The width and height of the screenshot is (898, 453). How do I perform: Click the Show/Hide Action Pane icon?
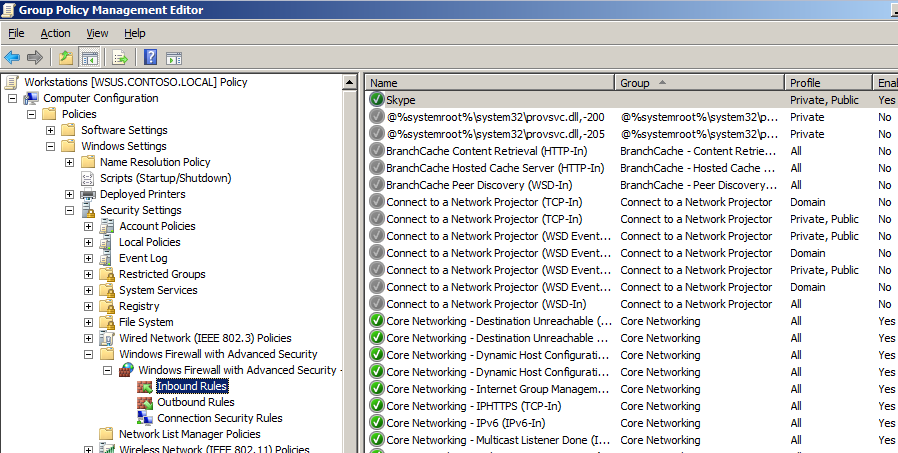point(173,58)
